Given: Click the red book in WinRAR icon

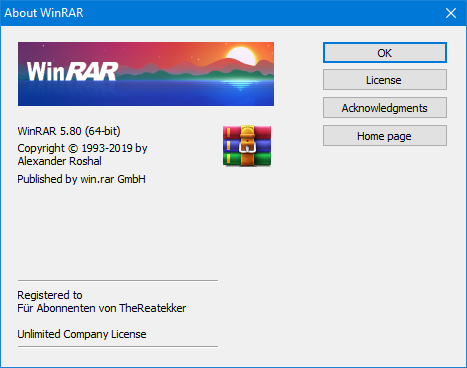Looking at the screenshot, I should (247, 132).
